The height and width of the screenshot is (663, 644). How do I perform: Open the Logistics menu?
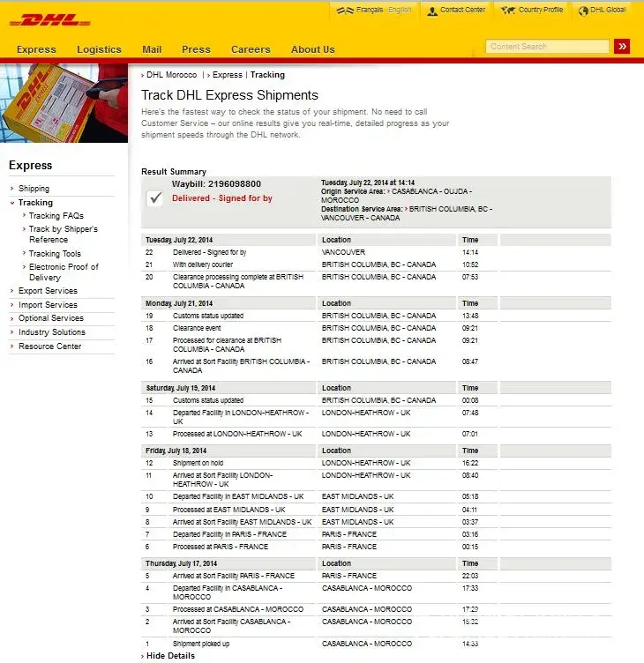click(99, 49)
